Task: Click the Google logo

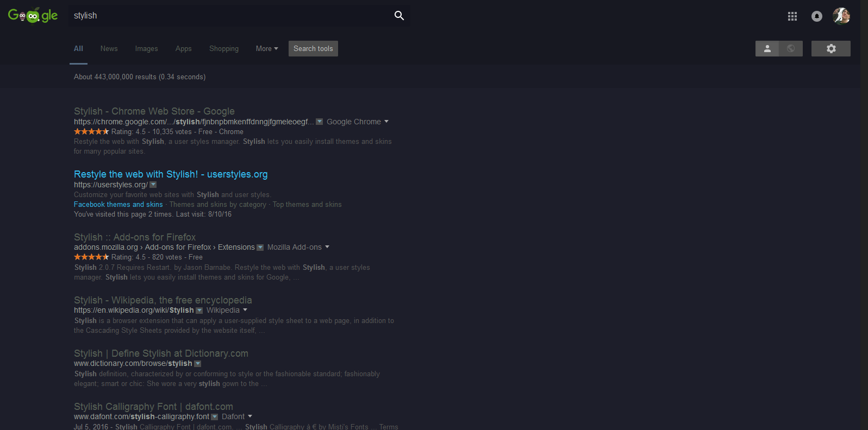Action: coord(33,15)
